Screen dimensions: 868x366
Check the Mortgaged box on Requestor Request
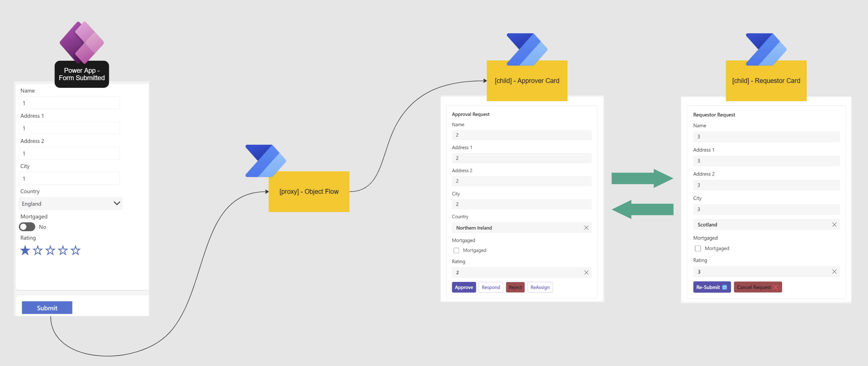[x=698, y=248]
